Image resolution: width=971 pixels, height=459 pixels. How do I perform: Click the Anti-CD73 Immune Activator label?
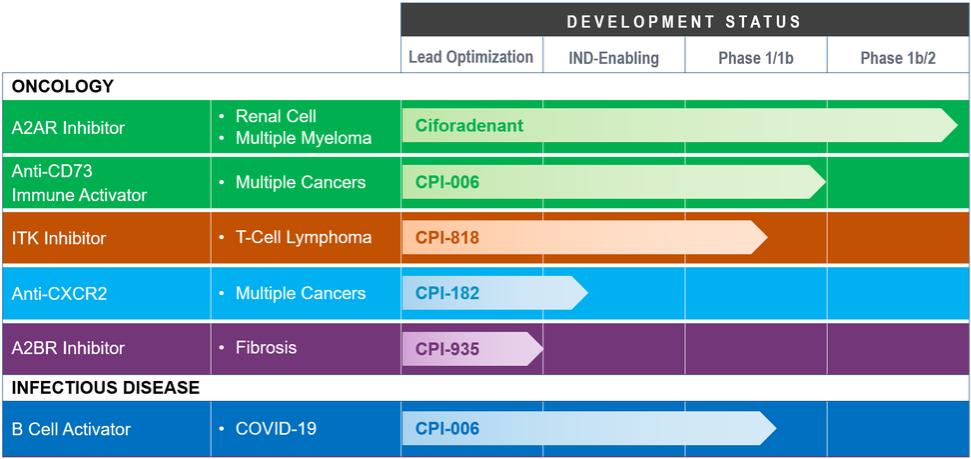pyautogui.click(x=79, y=183)
